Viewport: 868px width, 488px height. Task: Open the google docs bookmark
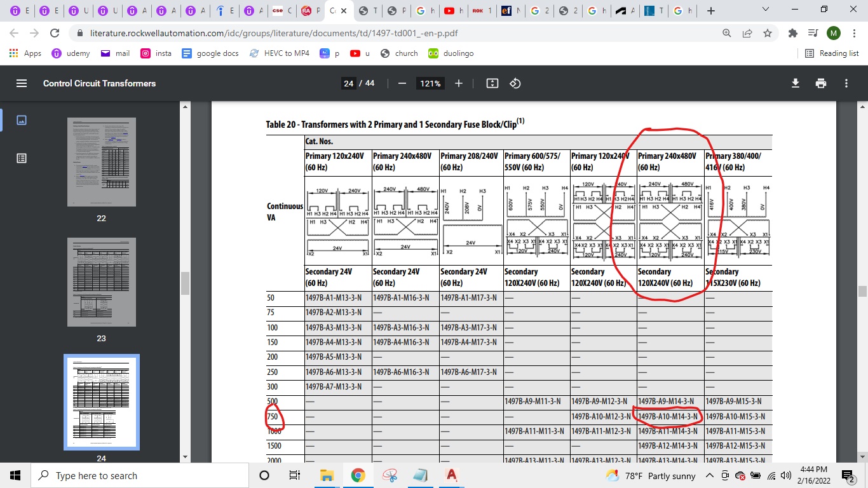(210, 53)
